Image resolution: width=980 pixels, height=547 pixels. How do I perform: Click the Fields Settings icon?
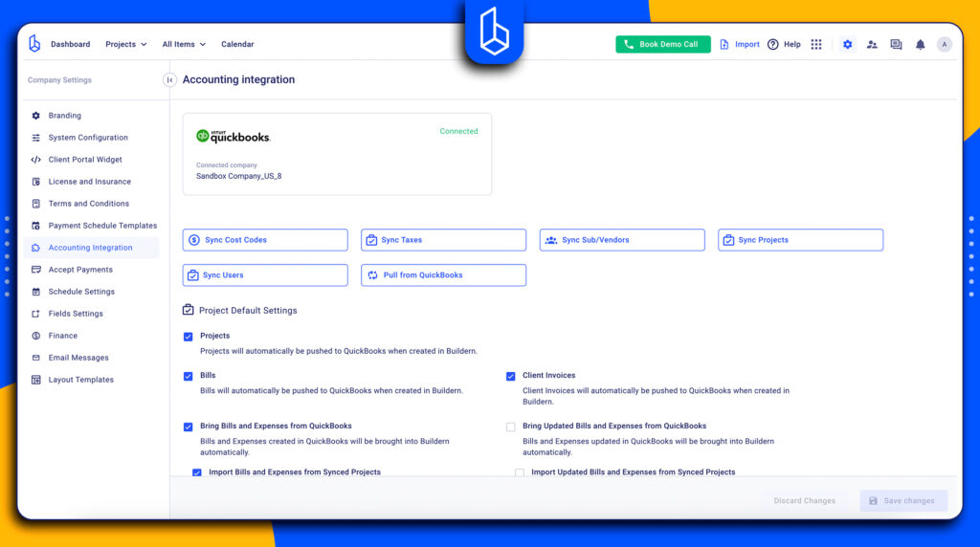click(x=35, y=314)
